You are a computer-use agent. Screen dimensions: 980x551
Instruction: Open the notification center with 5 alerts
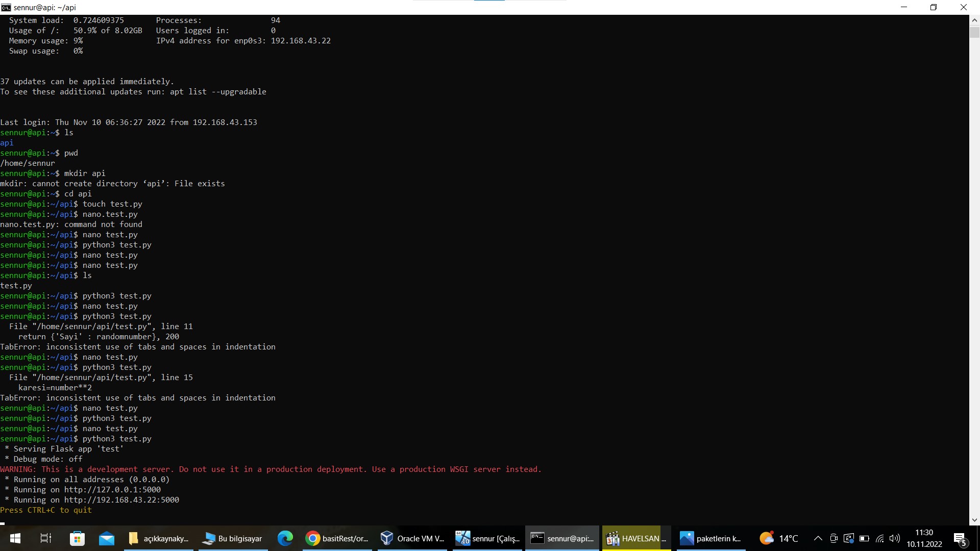(x=960, y=539)
